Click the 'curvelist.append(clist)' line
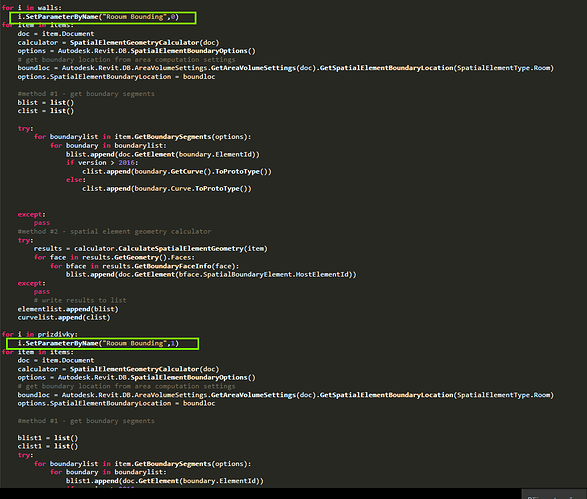The height and width of the screenshot is (499, 587). pos(64,317)
